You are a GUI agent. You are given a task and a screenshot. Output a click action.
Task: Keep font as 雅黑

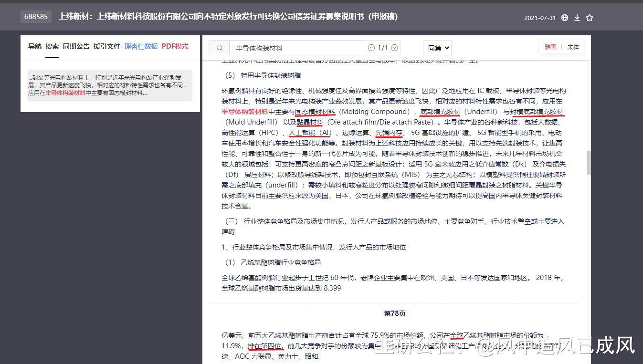pos(550,47)
